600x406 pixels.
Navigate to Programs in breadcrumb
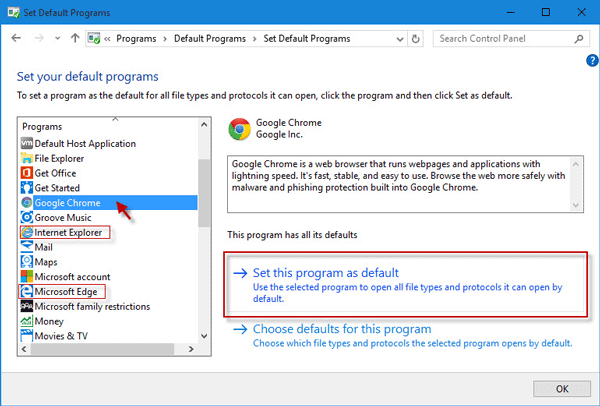tap(136, 39)
